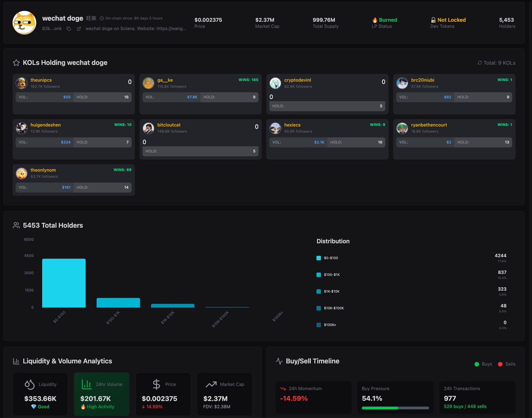This screenshot has height=418, width=532.
Task: Open cryptodevinl profile name link
Action: (297, 80)
